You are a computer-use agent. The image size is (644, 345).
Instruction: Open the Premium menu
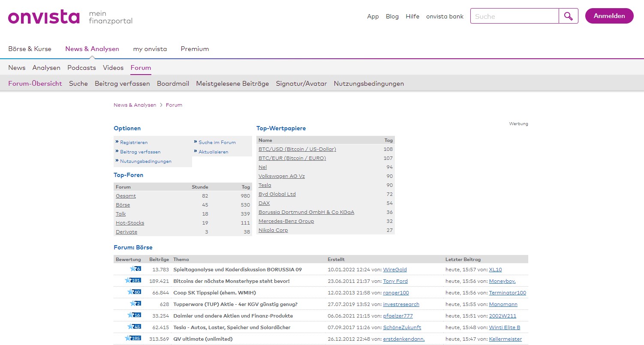click(x=195, y=49)
